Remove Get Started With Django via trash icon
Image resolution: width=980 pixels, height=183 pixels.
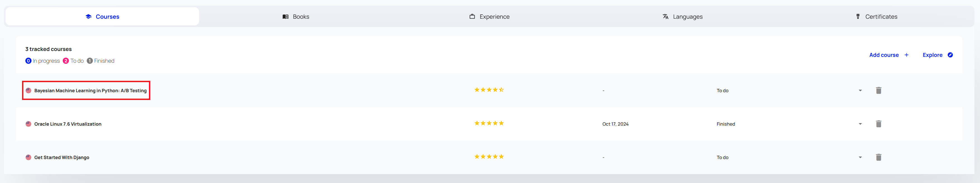[x=878, y=157]
